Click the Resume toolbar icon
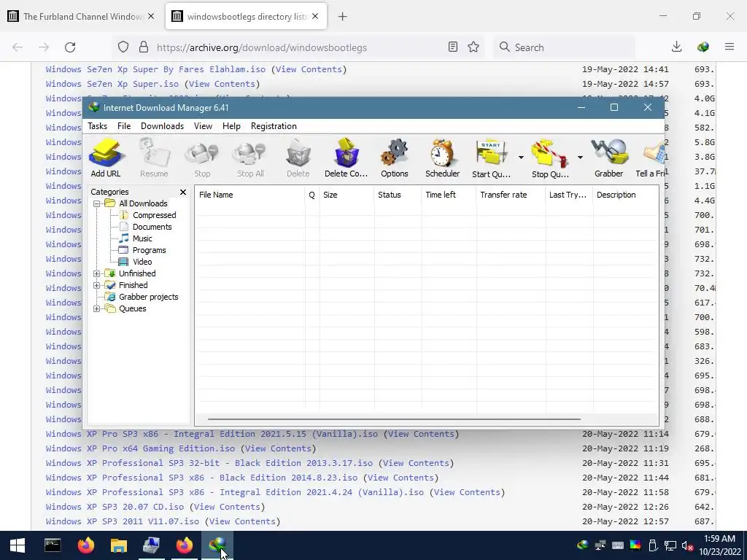This screenshot has height=560, width=747. point(154,157)
